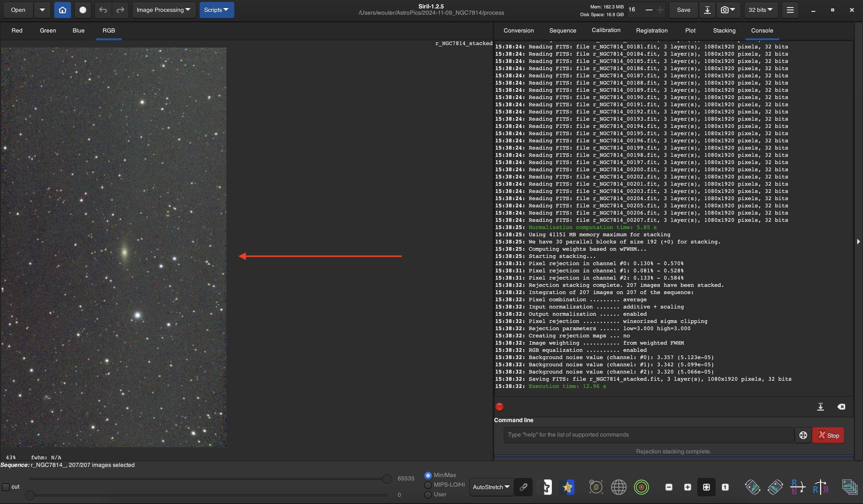Toggle false color rendering icon
The height and width of the screenshot is (504, 863).
click(568, 487)
